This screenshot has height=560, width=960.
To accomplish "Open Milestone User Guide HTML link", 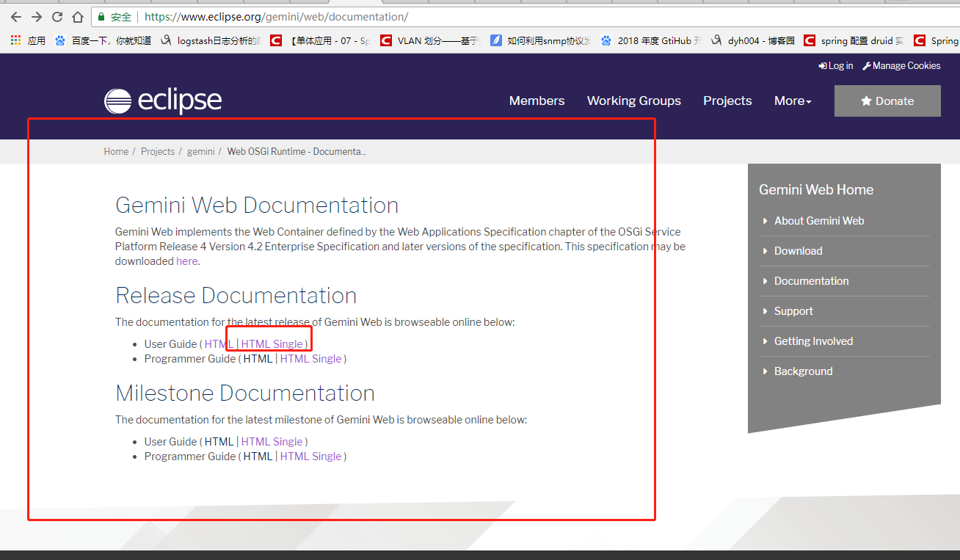I will click(219, 442).
